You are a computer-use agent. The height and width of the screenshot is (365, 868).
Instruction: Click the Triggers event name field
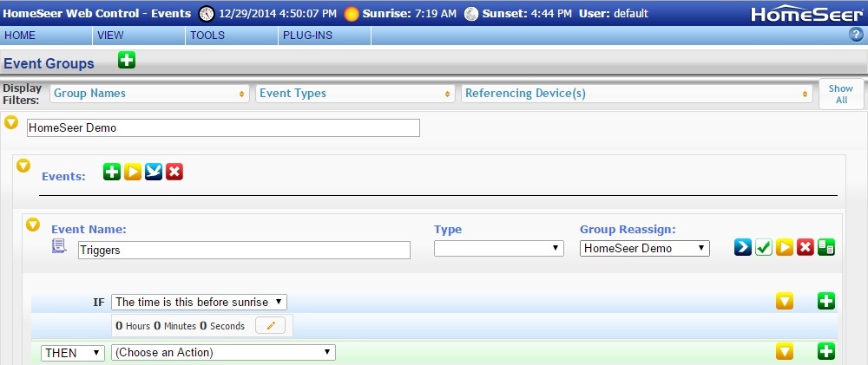coord(244,250)
